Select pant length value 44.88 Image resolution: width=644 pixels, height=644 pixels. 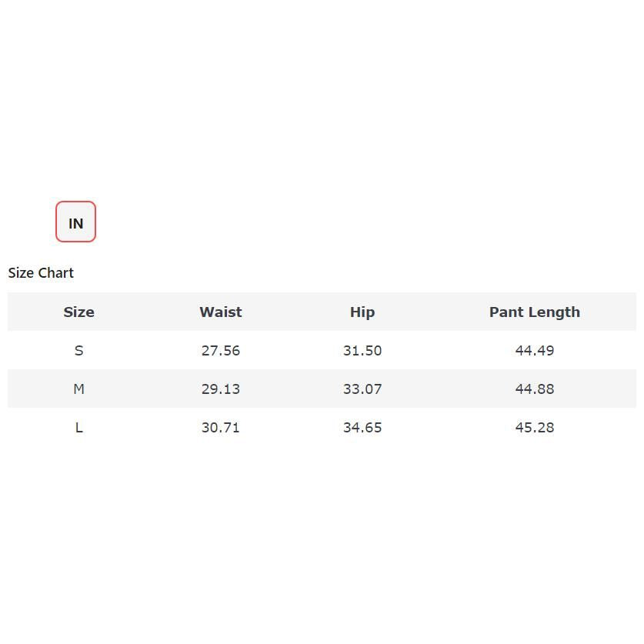[534, 389]
